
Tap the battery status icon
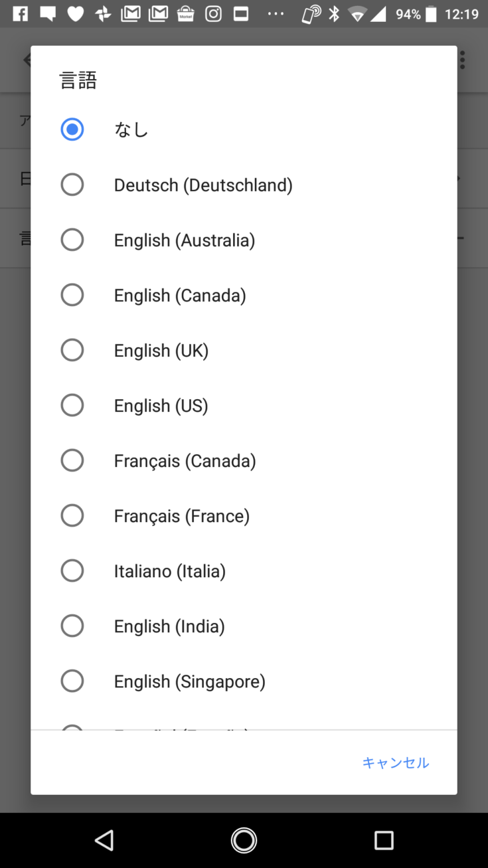click(x=432, y=14)
